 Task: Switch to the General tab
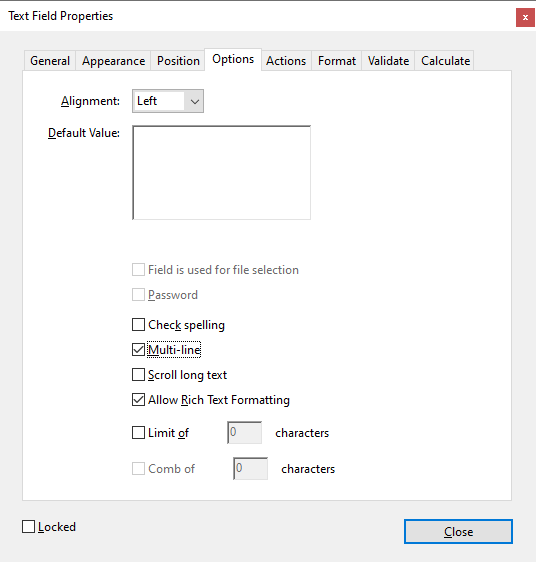pos(50,61)
